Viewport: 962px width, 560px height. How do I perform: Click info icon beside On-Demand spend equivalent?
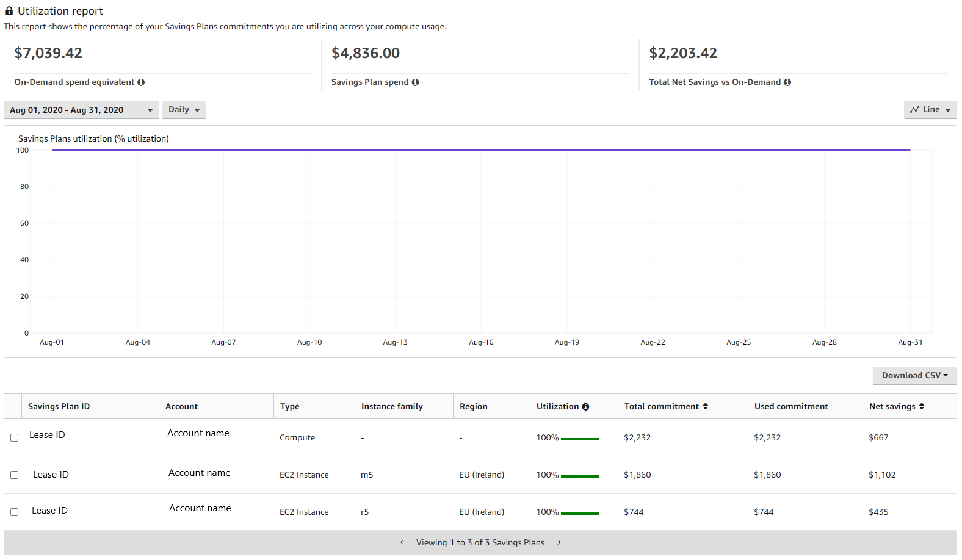click(141, 82)
